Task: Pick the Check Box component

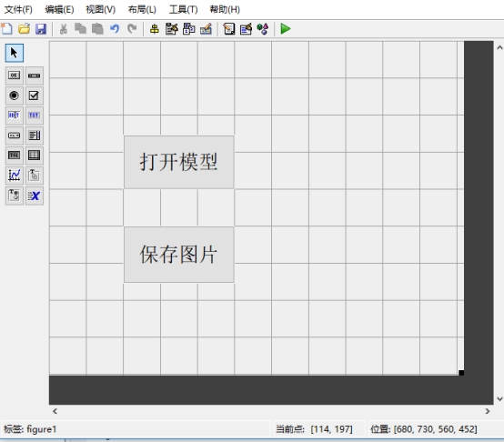Action: [34, 95]
